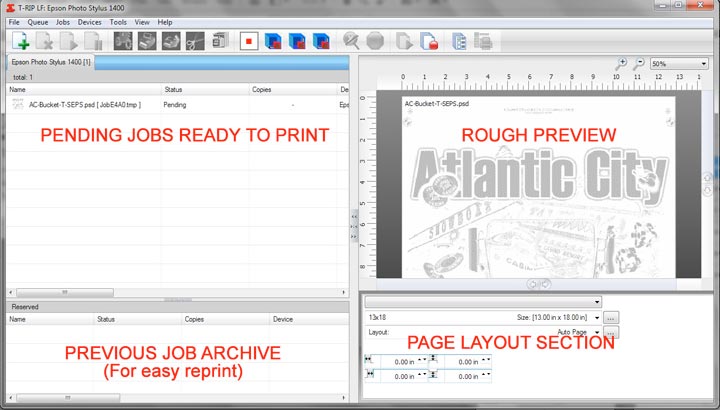Click the magnifying glass icon in toolbar
Viewport: 720px width, 410px height.
tap(350, 41)
